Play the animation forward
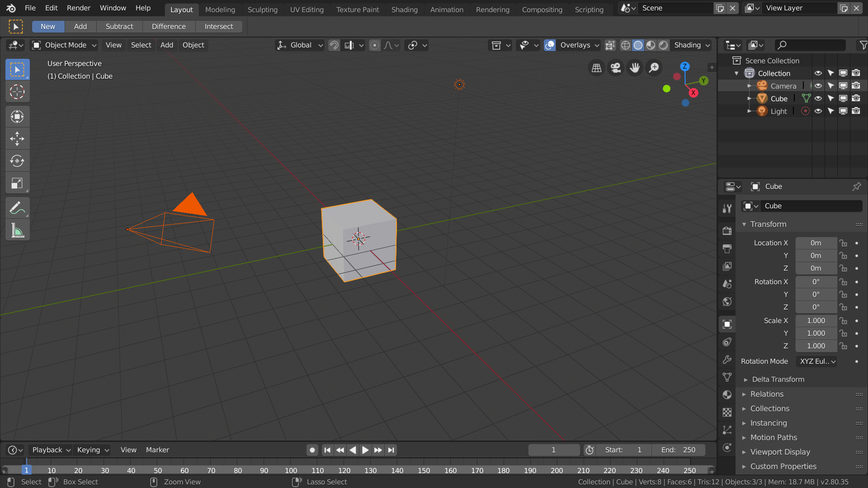The height and width of the screenshot is (488, 868). 365,450
